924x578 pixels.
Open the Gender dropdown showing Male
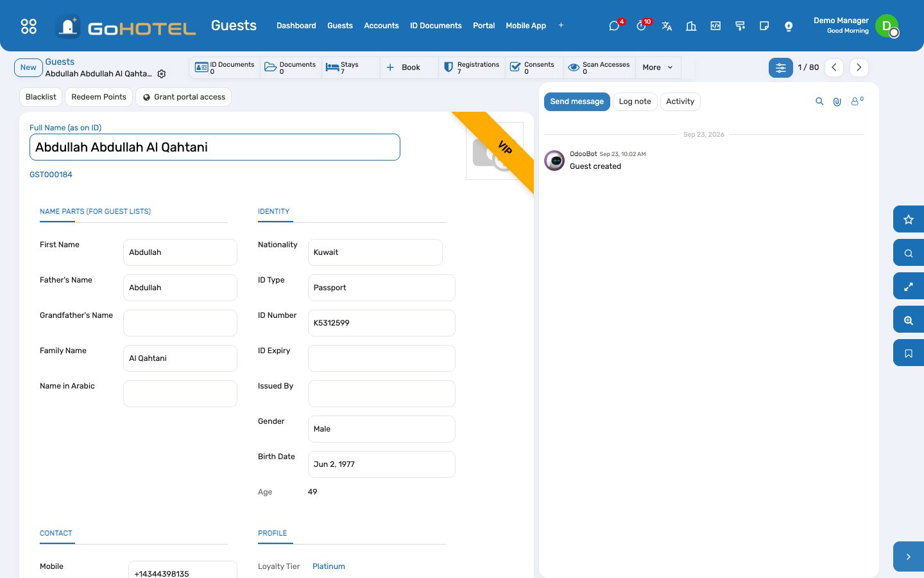382,429
